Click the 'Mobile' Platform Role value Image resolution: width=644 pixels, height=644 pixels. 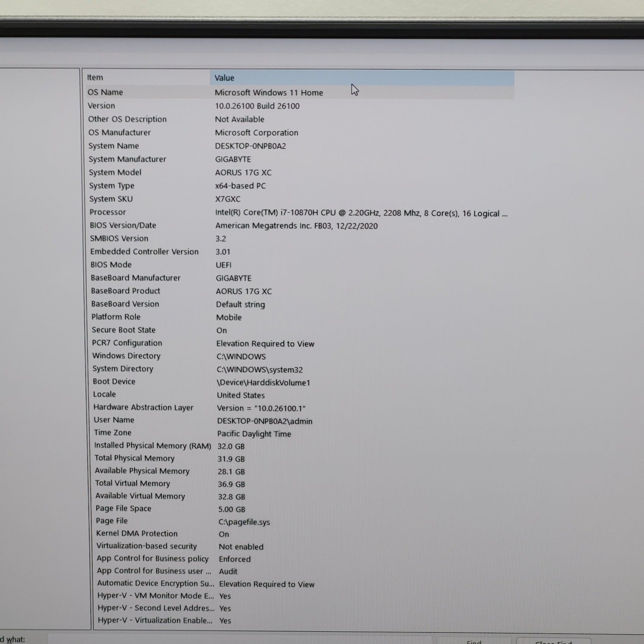[x=229, y=317]
